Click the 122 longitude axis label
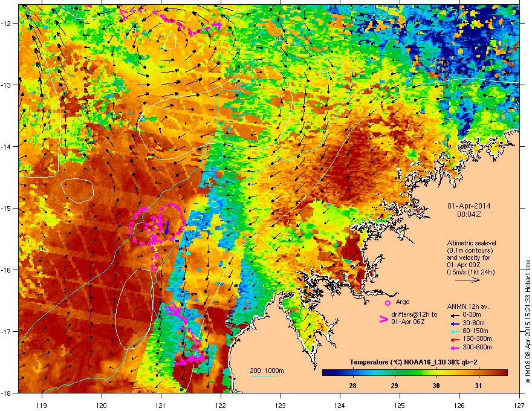Viewport: 532px width, 411px height. click(221, 405)
